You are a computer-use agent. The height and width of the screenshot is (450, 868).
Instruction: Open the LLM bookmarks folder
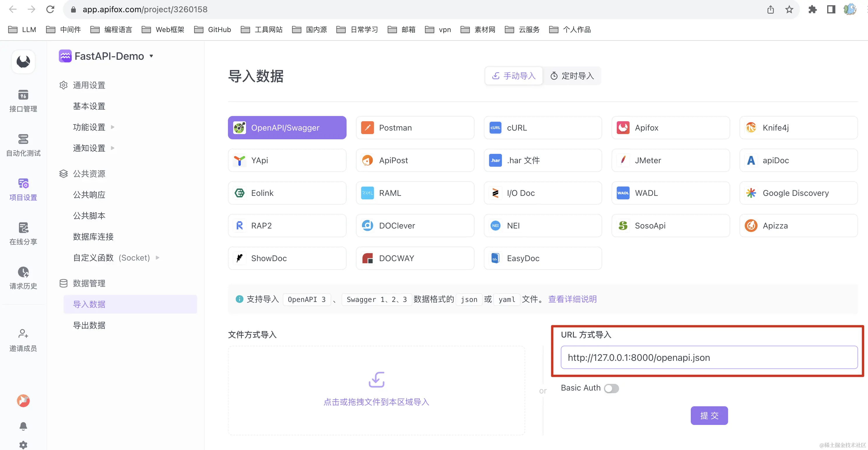click(22, 30)
